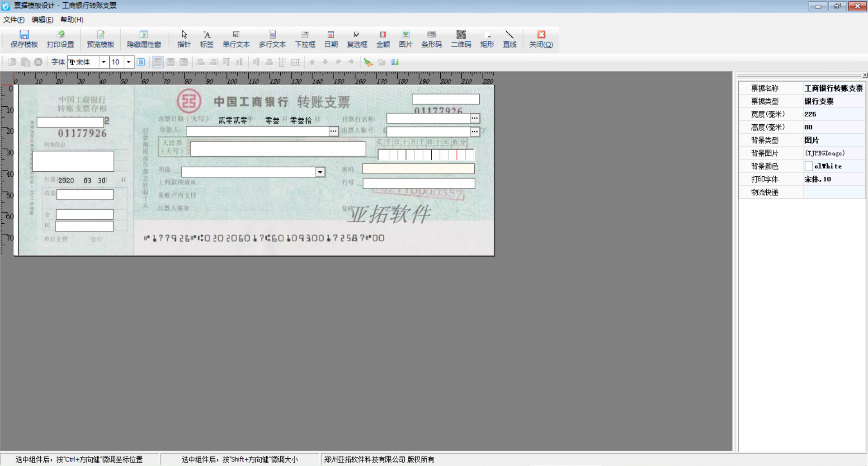Click the amount digit grid on cheque
Image resolution: width=868 pixels, height=466 pixels.
tap(426, 155)
